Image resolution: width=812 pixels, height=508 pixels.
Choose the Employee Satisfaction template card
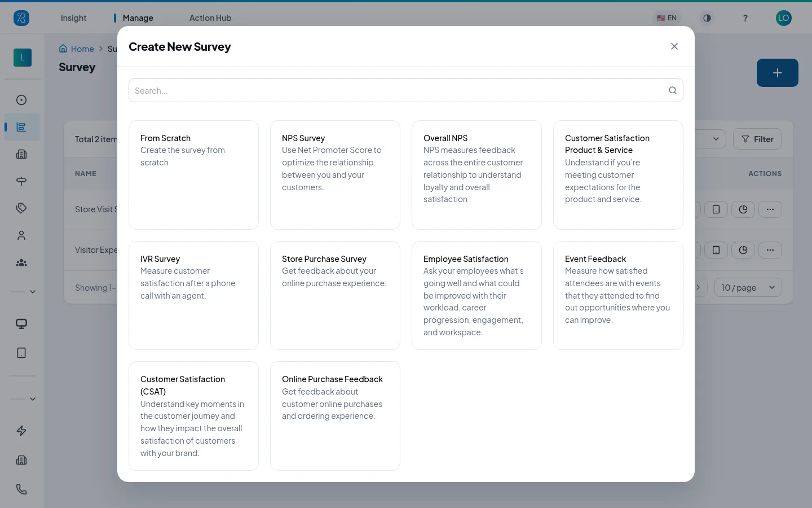476,296
